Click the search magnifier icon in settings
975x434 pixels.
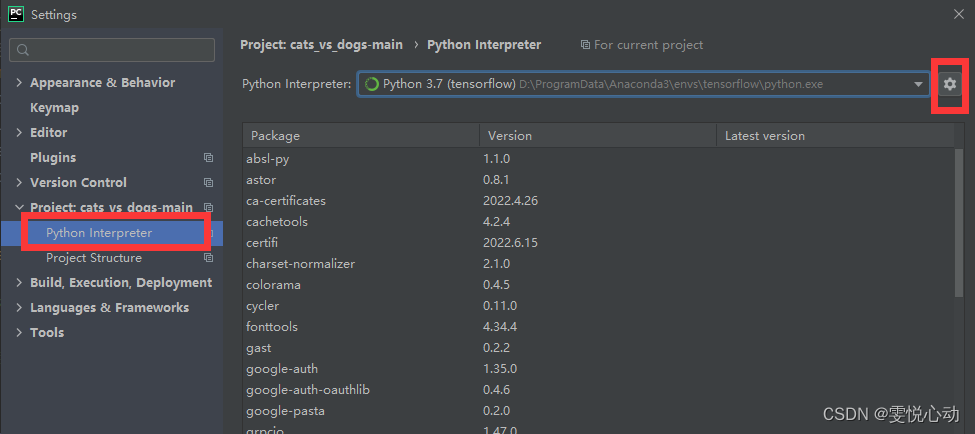click(23, 50)
